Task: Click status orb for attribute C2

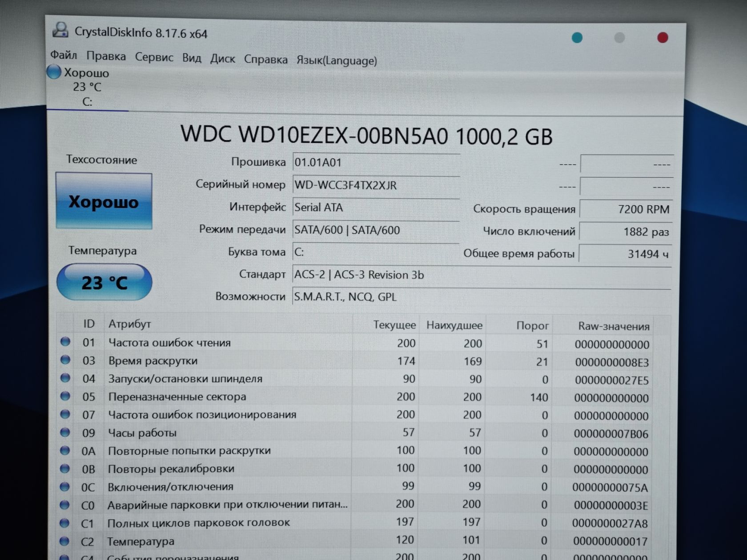Action: 64,541
